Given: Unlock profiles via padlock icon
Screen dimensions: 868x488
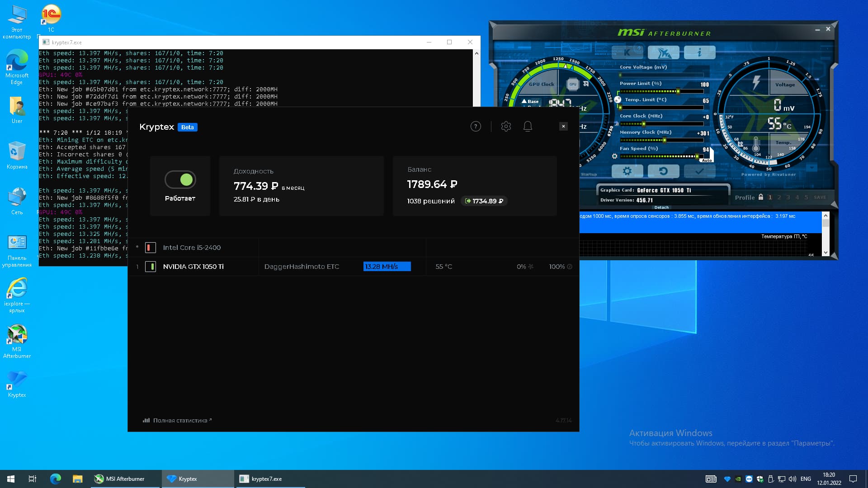Looking at the screenshot, I should pyautogui.click(x=761, y=197).
